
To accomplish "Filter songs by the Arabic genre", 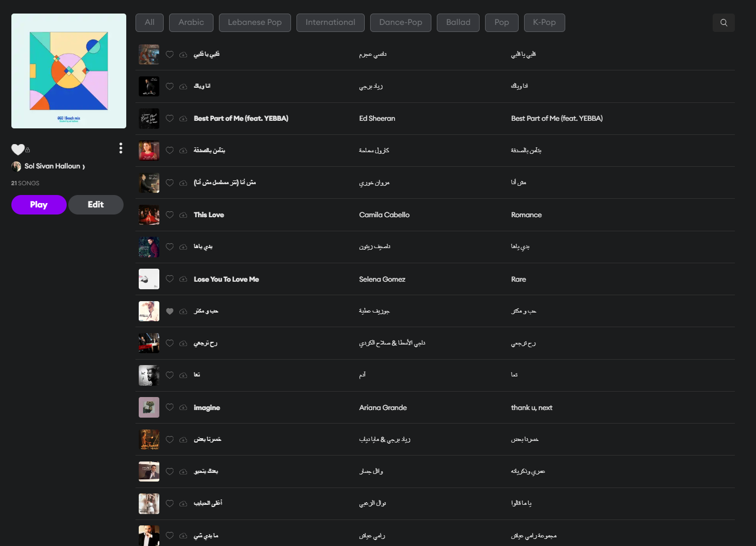I will (191, 23).
